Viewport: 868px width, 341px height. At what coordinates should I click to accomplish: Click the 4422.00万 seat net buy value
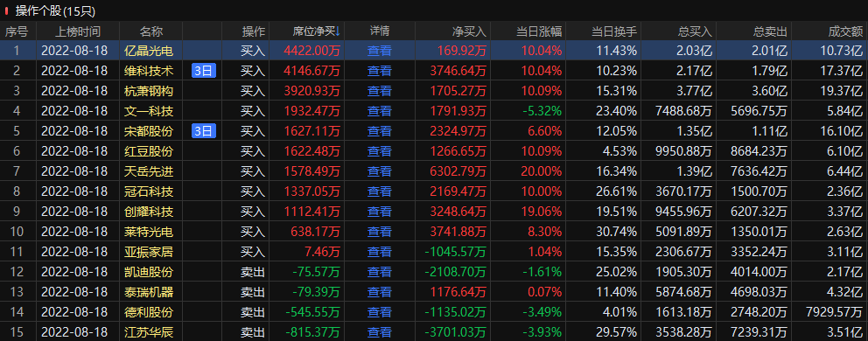(312, 51)
